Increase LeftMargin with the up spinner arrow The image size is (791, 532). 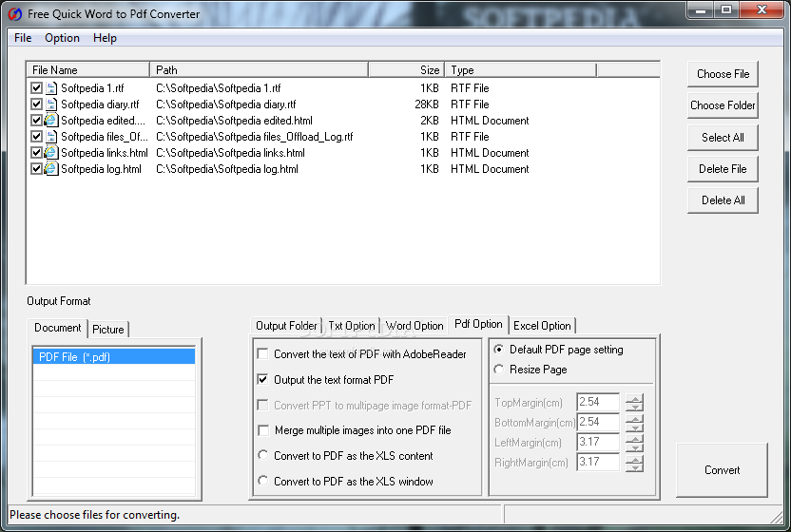click(x=635, y=438)
